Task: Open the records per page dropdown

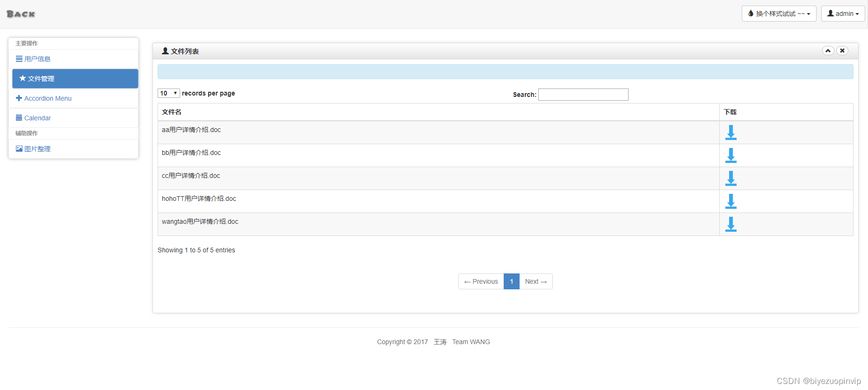Action: [x=168, y=93]
